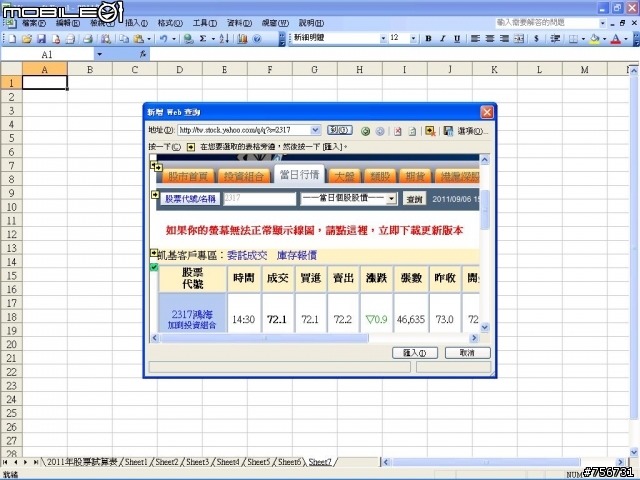Click the insert function fx icon
This screenshot has width=640, height=480.
(x=143, y=54)
